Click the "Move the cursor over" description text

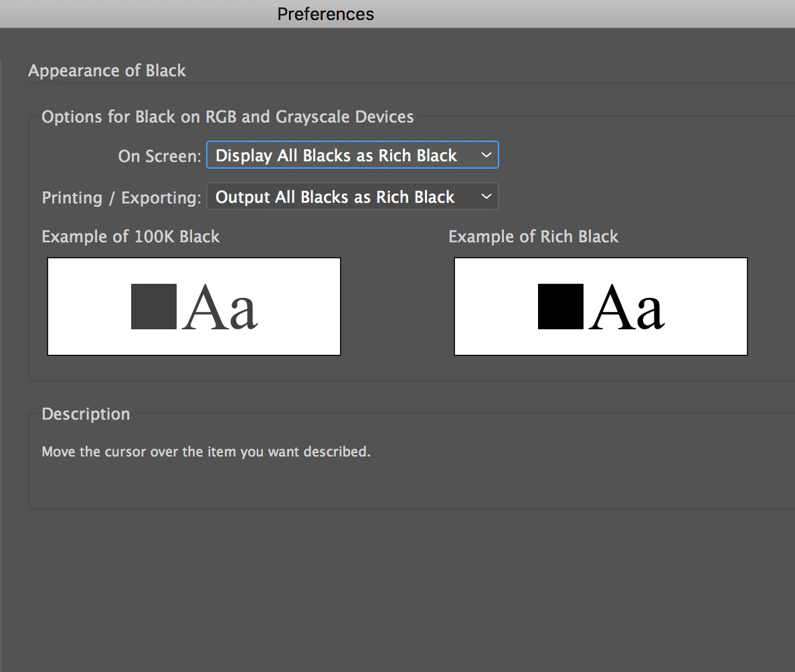pos(206,452)
